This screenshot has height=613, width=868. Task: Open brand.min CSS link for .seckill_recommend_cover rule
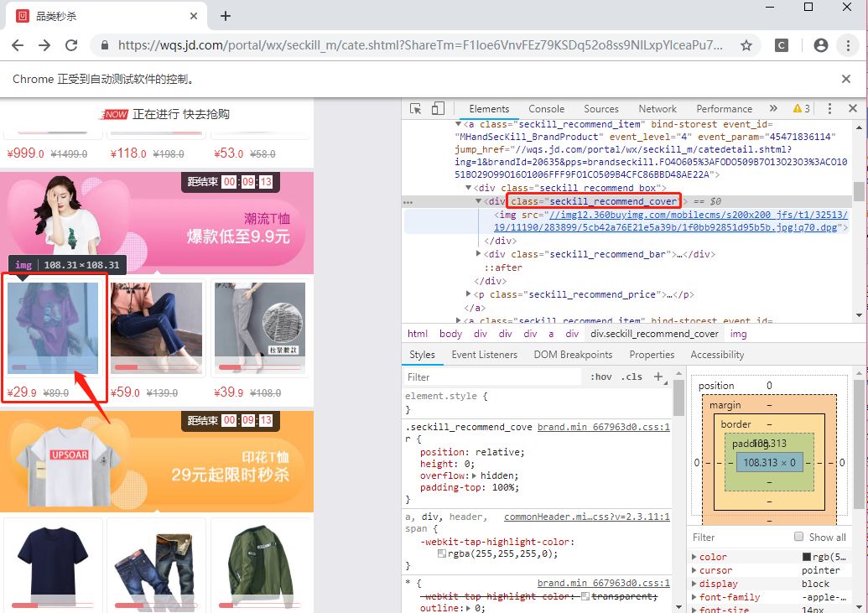click(x=603, y=427)
